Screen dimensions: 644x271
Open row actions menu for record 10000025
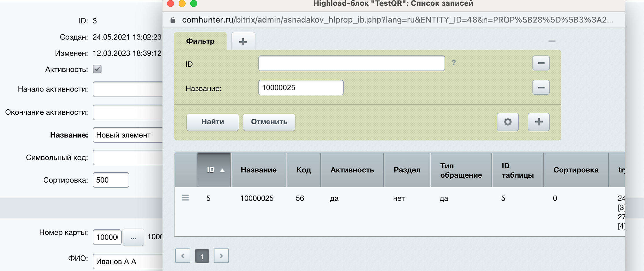[185, 198]
